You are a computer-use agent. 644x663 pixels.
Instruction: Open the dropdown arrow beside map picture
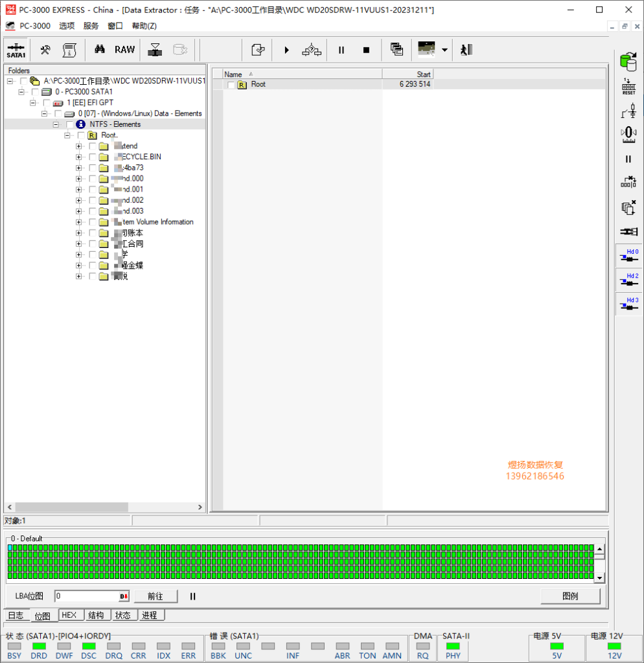click(x=444, y=50)
